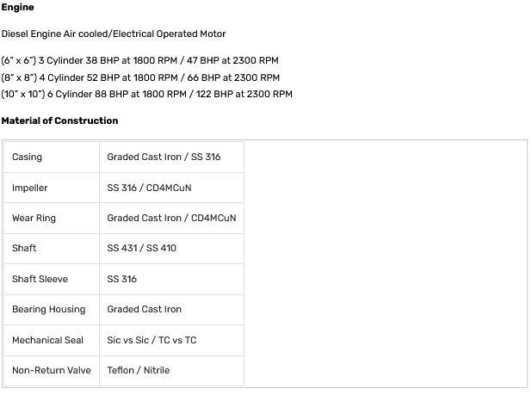Click the Wear Ring row's material value cell
This screenshot has width=532, height=395.
pyautogui.click(x=171, y=219)
